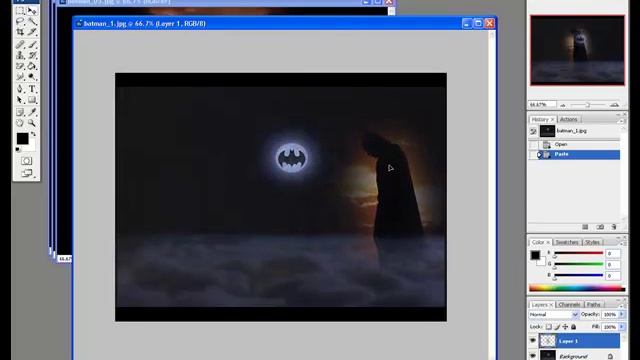The image size is (640, 360).
Task: Switch to the Actions tab
Action: (569, 119)
